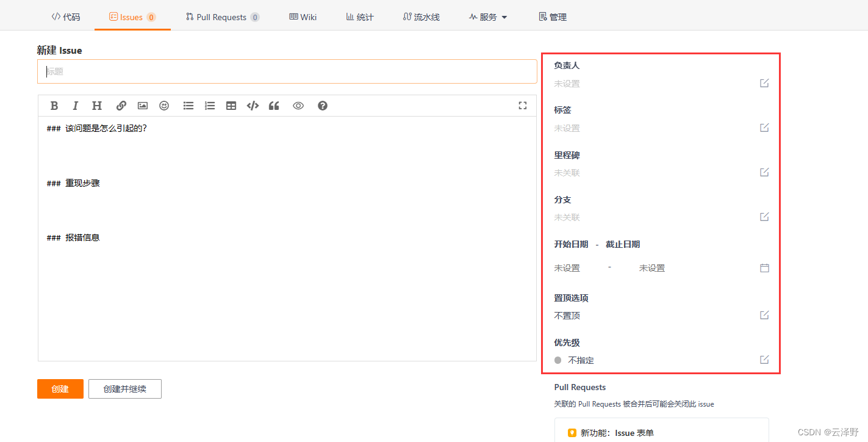Edit the 标签 labels setting
Screen dimensions: 868x442
pos(764,128)
